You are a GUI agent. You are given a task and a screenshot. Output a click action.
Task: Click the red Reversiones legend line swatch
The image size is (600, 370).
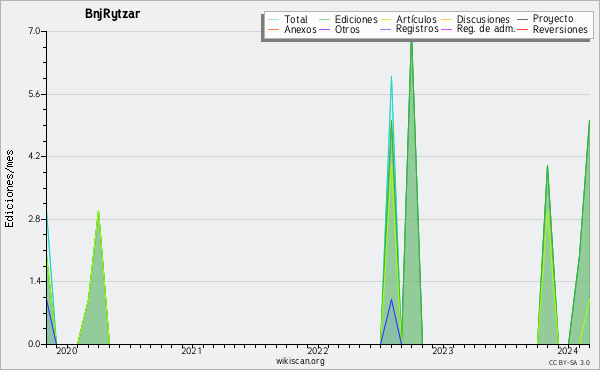coord(523,29)
